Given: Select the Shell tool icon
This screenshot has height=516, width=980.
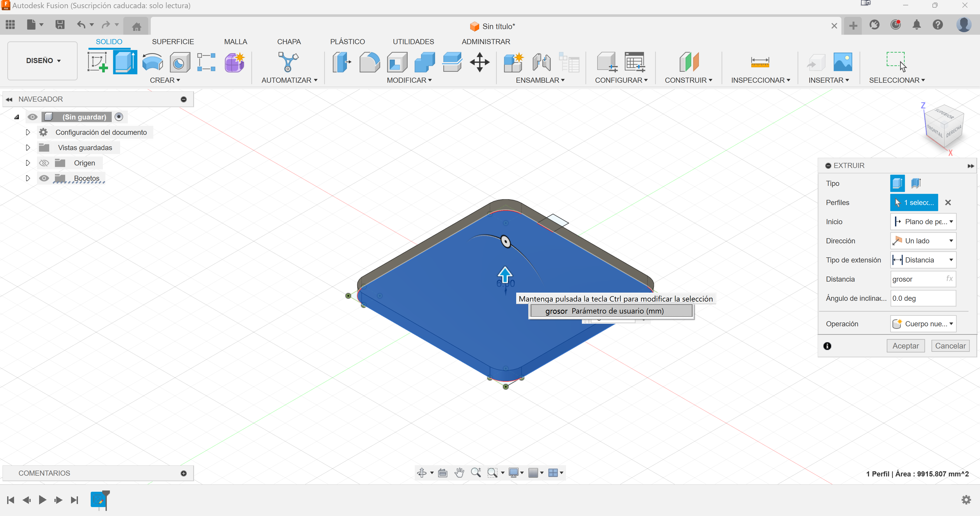Looking at the screenshot, I should 397,62.
